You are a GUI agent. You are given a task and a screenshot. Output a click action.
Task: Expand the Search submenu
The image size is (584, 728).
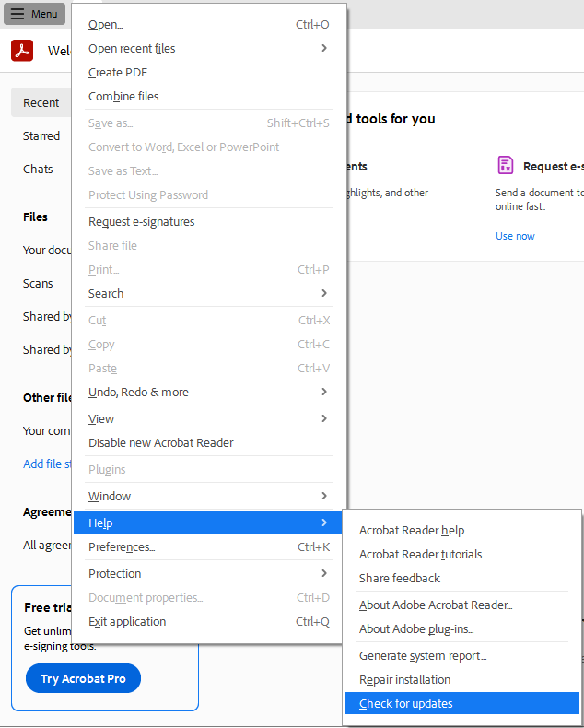coord(208,293)
